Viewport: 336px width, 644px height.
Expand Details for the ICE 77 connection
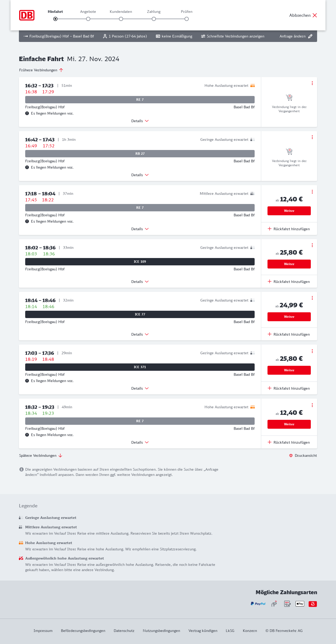140,334
